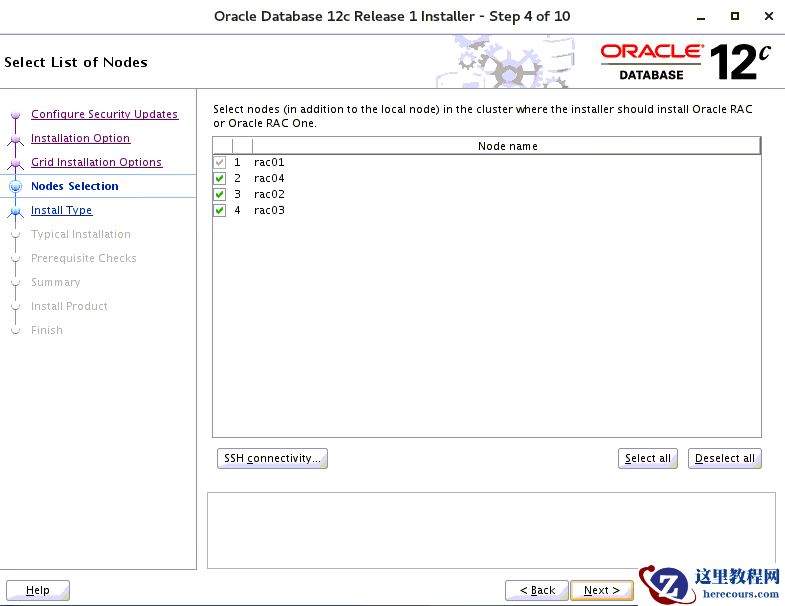Screen dimensions: 785x606
Task: Click the disabled Finish step
Action: [47, 331]
